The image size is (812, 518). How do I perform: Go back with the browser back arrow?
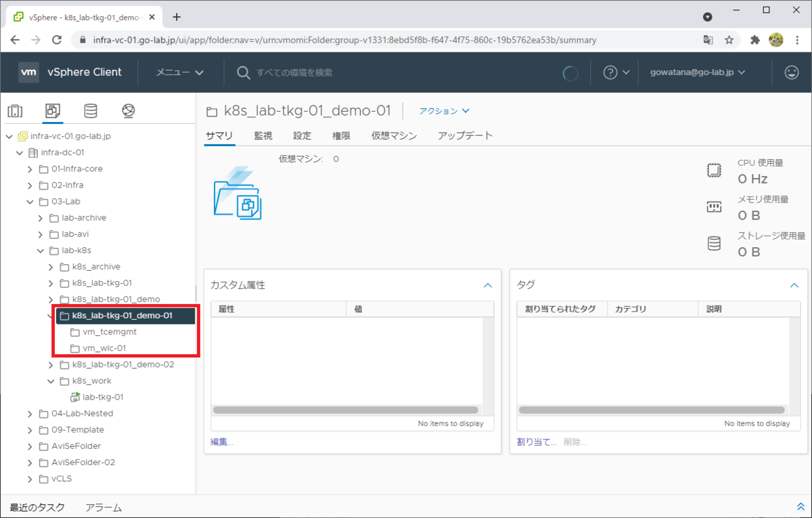pyautogui.click(x=15, y=40)
